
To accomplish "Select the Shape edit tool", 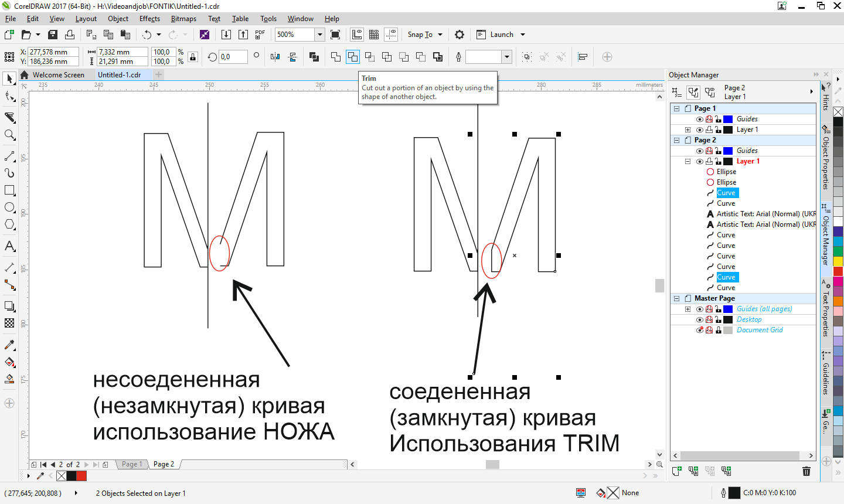I will (9, 97).
